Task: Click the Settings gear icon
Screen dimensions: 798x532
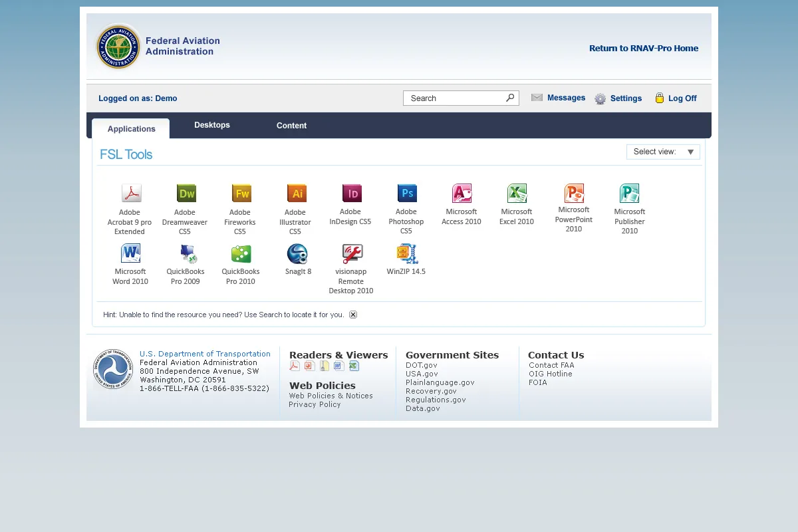Action: click(x=600, y=98)
